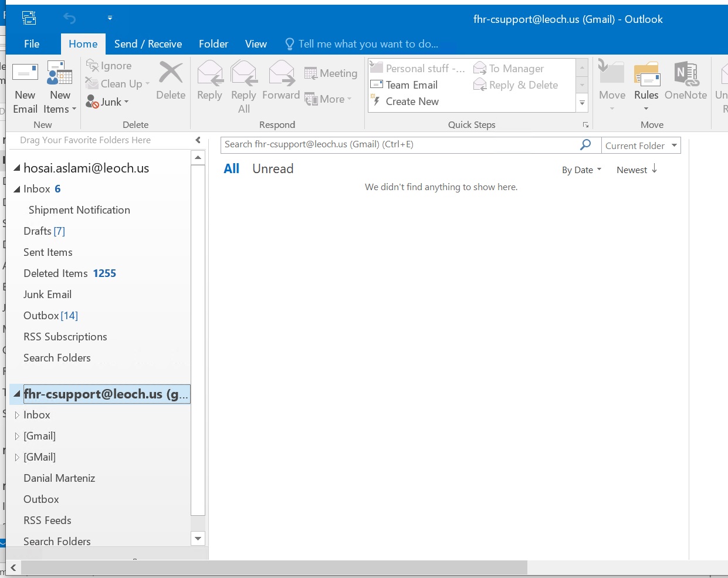
Task: Collapse the fhr-csupport@leoch.us account
Action: [x=17, y=394]
